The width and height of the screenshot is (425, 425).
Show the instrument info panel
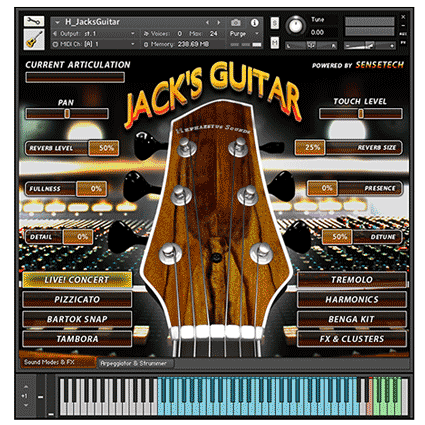(254, 22)
